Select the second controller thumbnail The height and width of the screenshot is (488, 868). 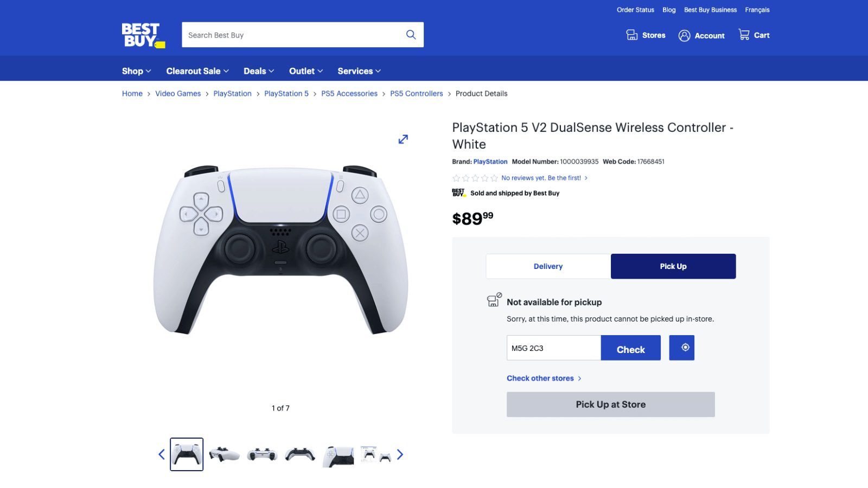(225, 454)
